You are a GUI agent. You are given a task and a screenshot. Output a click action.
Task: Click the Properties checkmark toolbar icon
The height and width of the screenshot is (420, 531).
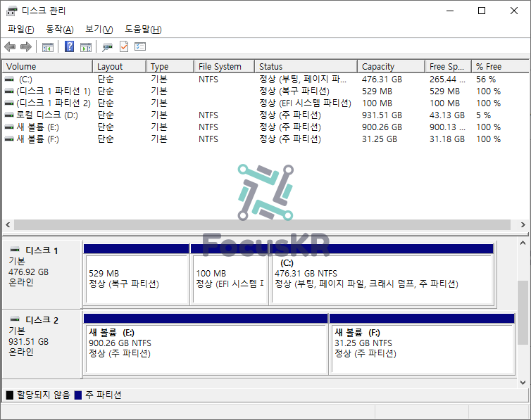pos(124,46)
